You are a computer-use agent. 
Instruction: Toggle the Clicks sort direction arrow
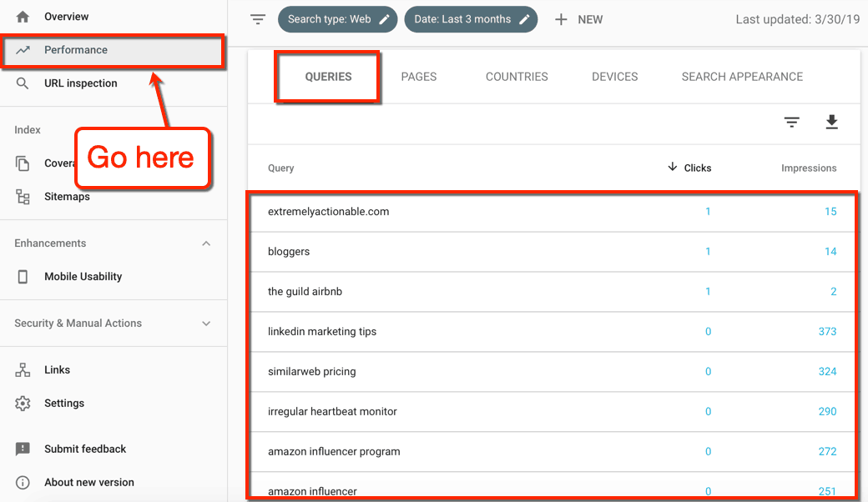pos(673,167)
